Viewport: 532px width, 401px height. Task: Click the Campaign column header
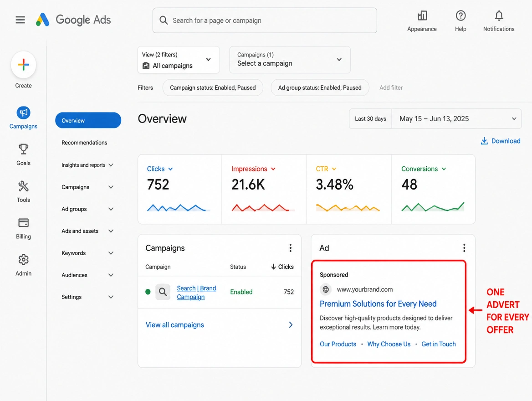(x=158, y=267)
